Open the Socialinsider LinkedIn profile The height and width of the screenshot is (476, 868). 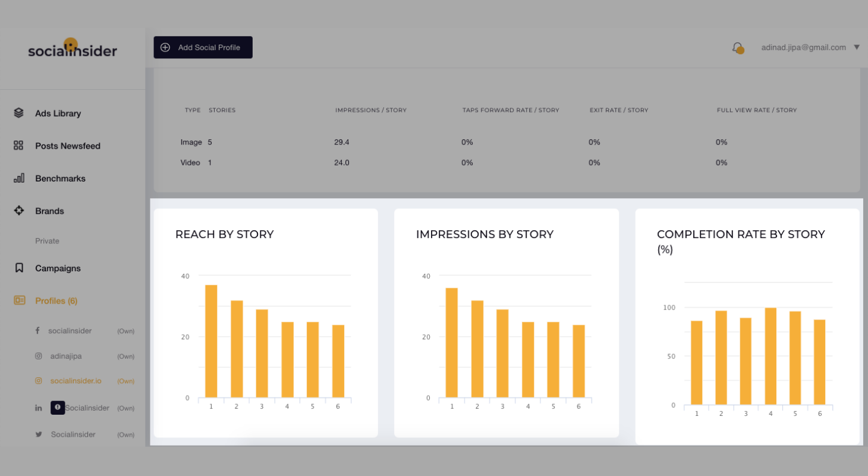pos(87,408)
